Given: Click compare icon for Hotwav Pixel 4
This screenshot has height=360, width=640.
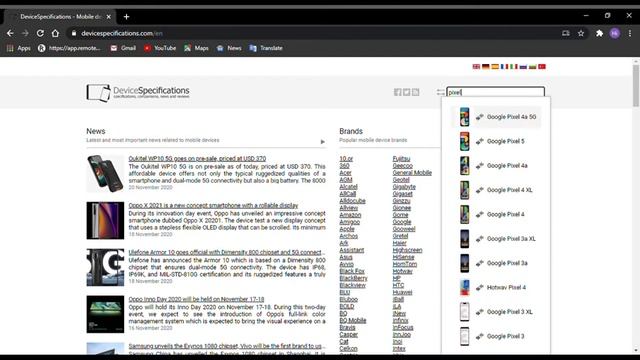Looking at the screenshot, I should (x=480, y=287).
